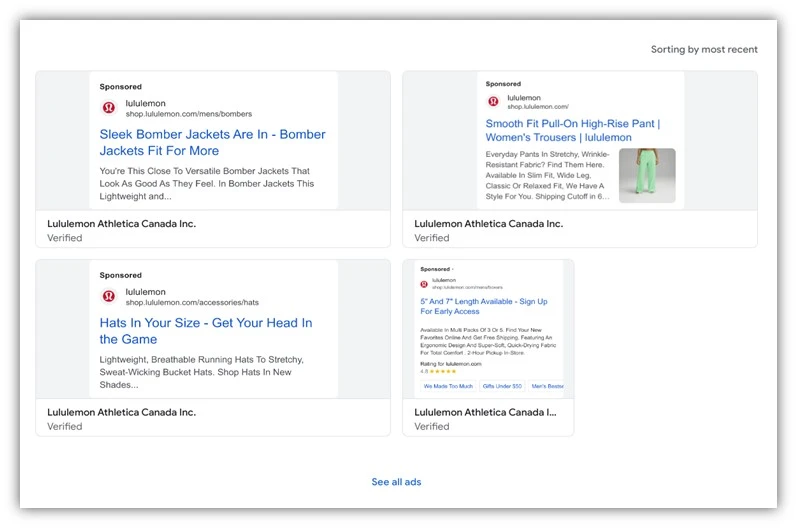Click Verified label under 5" and 7" length ad
The height and width of the screenshot is (528, 797).
(x=432, y=426)
